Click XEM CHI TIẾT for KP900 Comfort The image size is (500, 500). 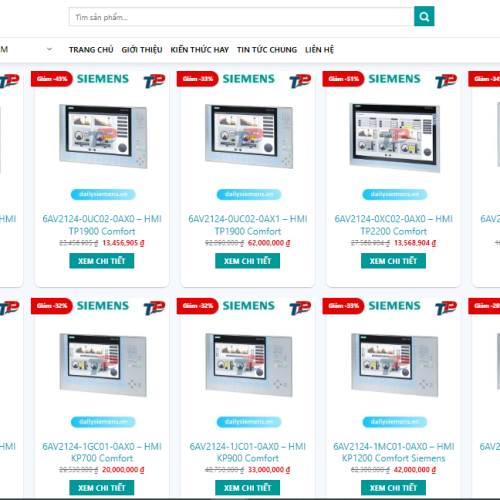[x=247, y=488]
